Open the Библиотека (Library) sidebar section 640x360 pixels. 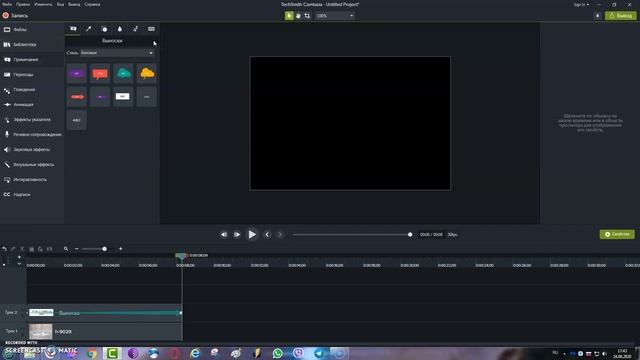click(x=32, y=44)
